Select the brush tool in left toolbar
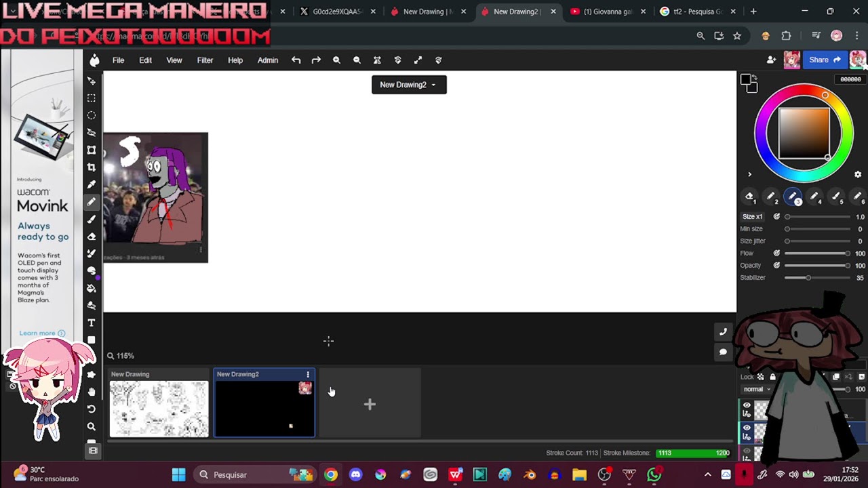 pyautogui.click(x=92, y=219)
